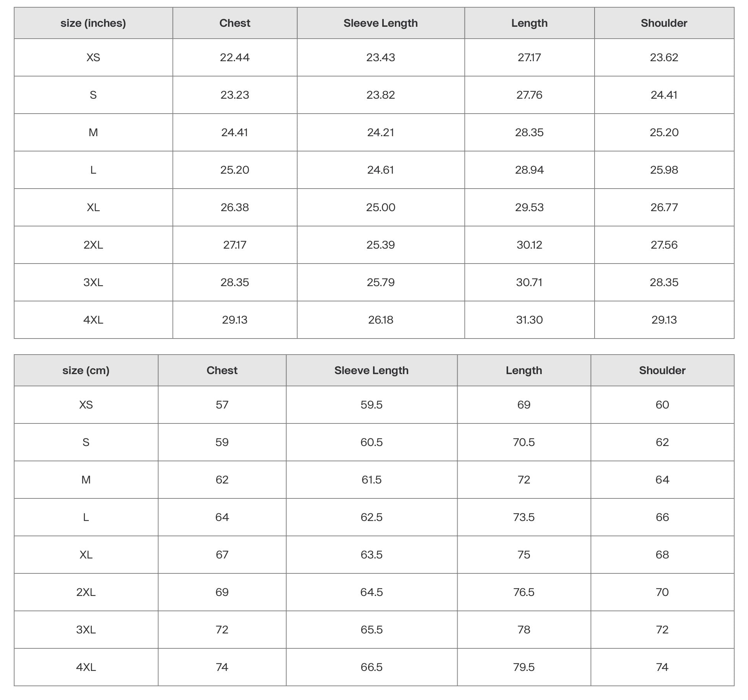Select the Sleeve Length header in the cm table
Viewport: 748px width, 700px height.
point(371,370)
